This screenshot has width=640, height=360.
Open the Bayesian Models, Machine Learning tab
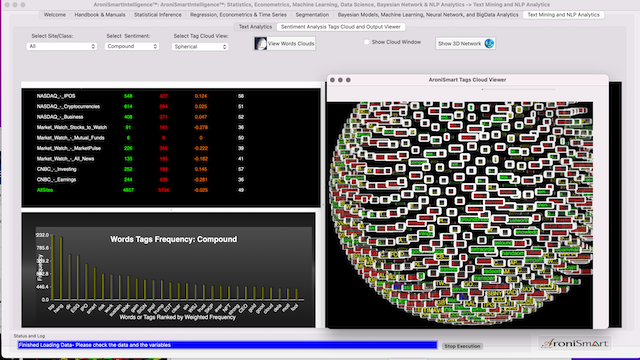pos(428,15)
